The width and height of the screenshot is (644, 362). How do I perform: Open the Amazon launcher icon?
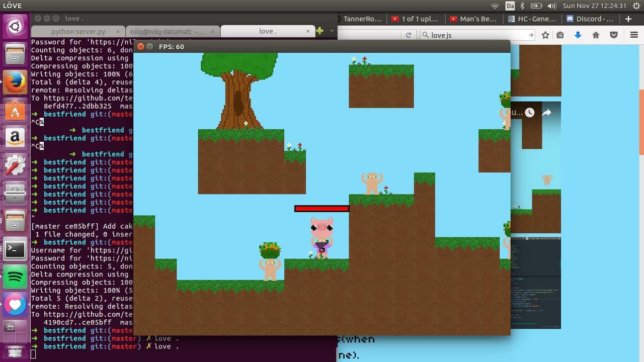point(15,137)
